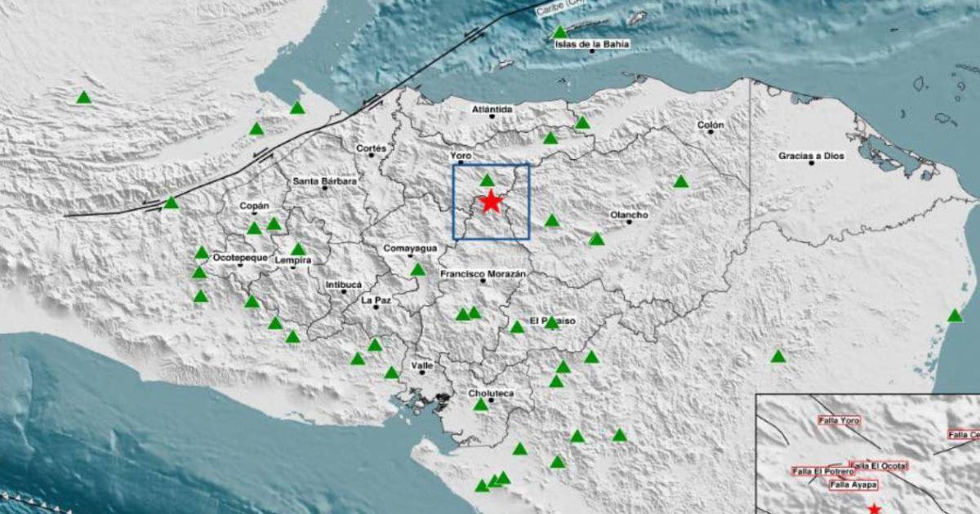Select the Santa Bárbara label
Image resolution: width=980 pixels, height=514 pixels.
point(325,181)
